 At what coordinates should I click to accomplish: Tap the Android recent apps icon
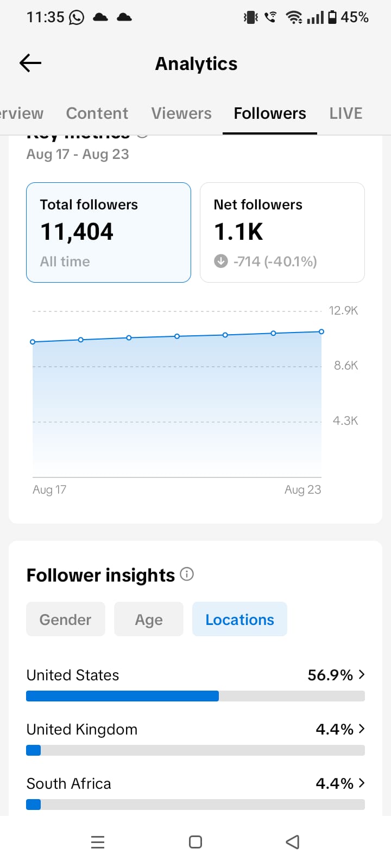(98, 842)
